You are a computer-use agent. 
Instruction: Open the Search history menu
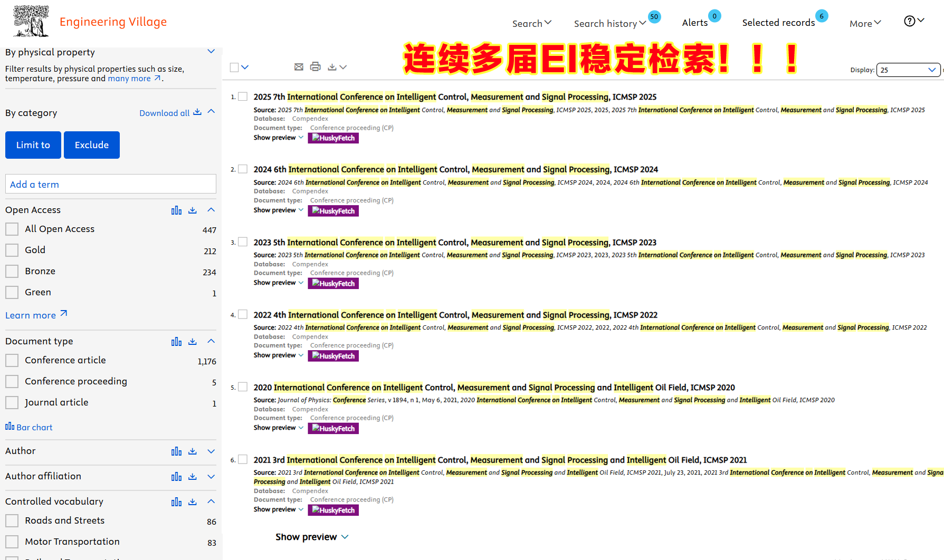(610, 23)
